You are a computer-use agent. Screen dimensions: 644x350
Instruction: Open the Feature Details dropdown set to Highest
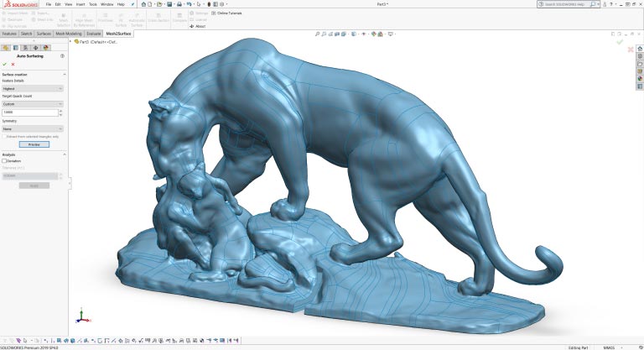coord(32,88)
